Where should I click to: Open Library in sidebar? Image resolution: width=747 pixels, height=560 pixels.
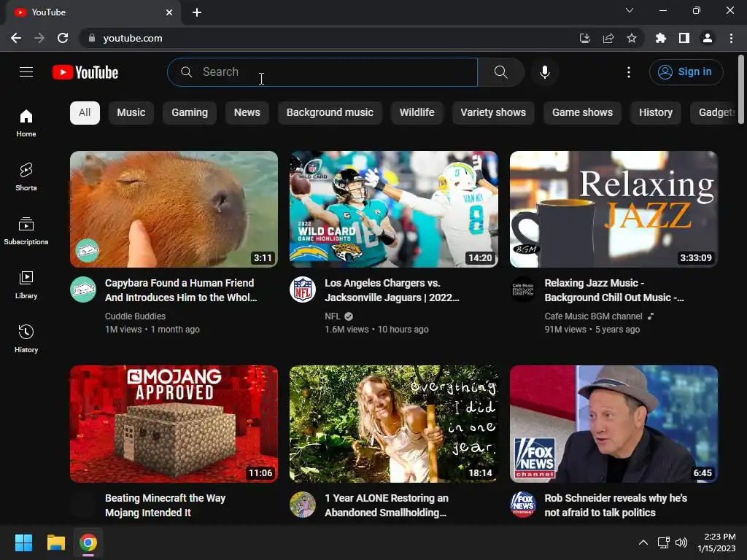(26, 285)
